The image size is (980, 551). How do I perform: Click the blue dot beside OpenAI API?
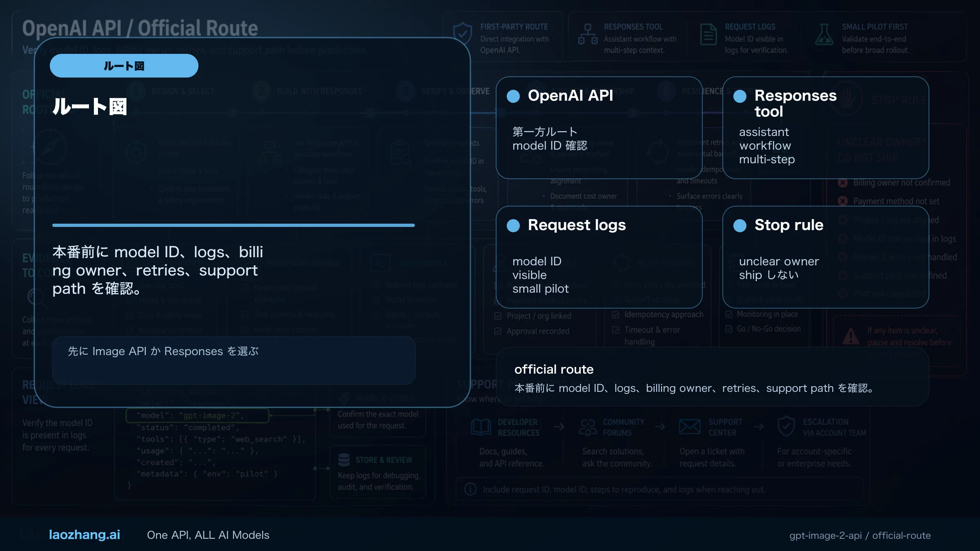tap(513, 96)
